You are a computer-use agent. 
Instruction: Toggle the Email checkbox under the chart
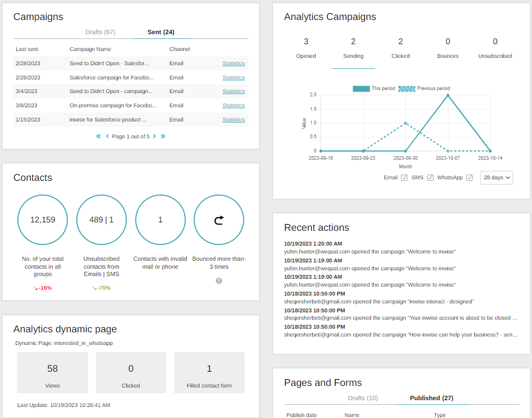tap(404, 178)
